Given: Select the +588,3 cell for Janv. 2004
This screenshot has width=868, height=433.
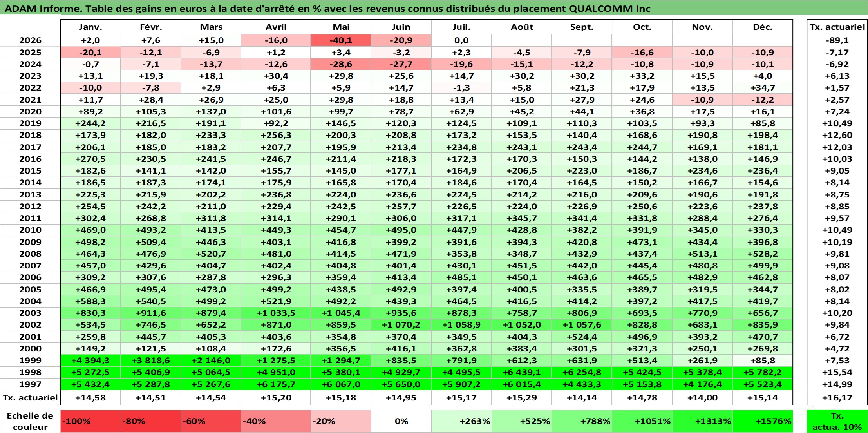Looking at the screenshot, I should coord(90,301).
